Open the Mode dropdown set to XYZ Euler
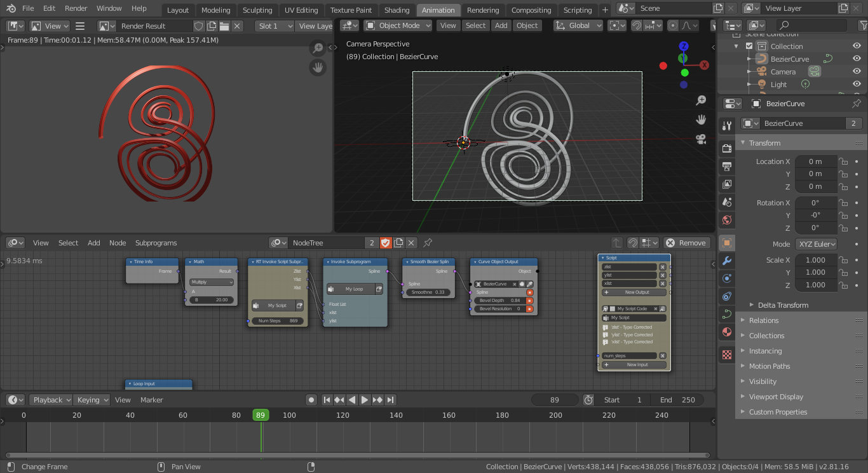The width and height of the screenshot is (868, 473). [816, 243]
